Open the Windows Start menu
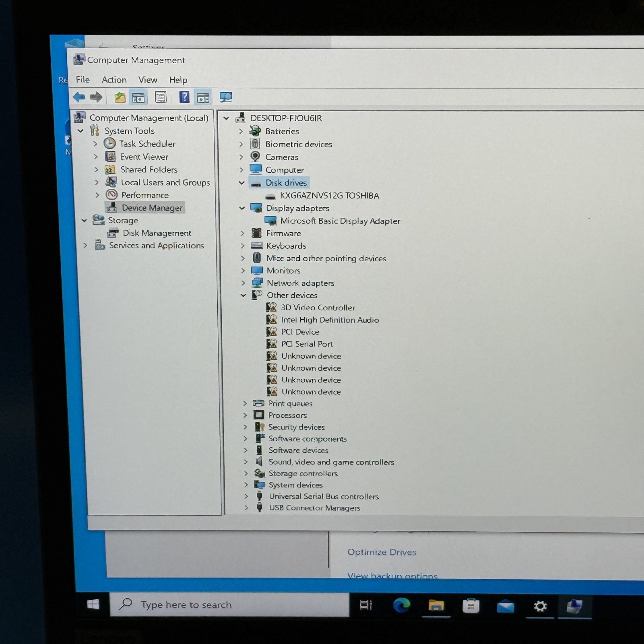Viewport: 644px width, 644px height. pyautogui.click(x=93, y=604)
